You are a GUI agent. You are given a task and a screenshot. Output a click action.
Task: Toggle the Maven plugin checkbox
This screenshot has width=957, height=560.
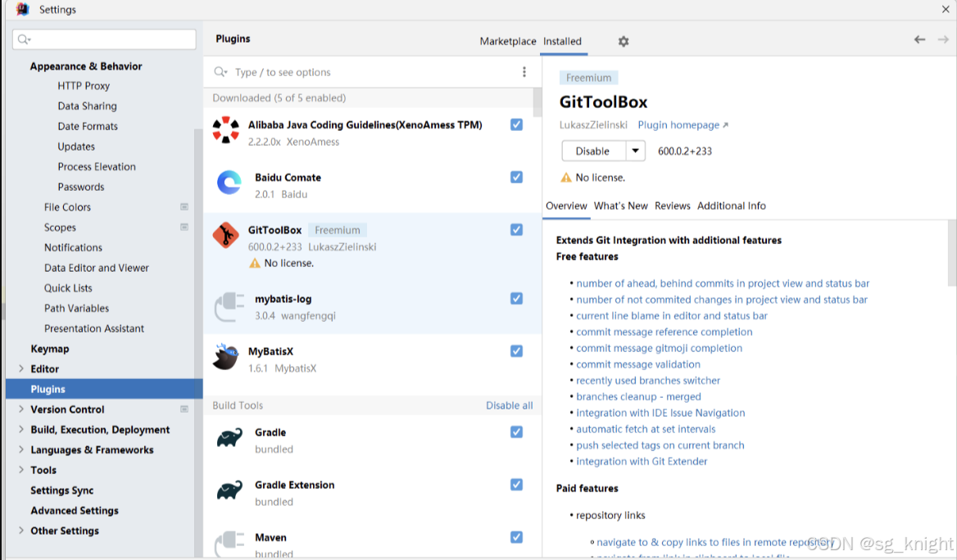click(516, 537)
